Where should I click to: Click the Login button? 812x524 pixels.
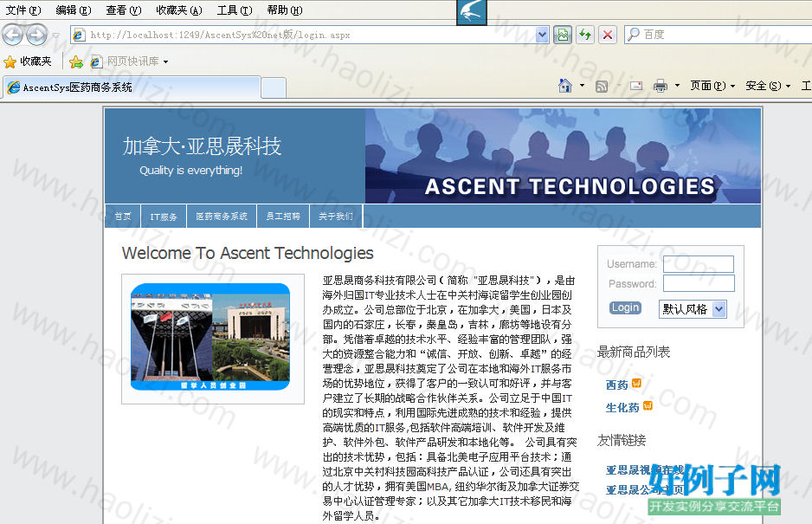point(625,307)
